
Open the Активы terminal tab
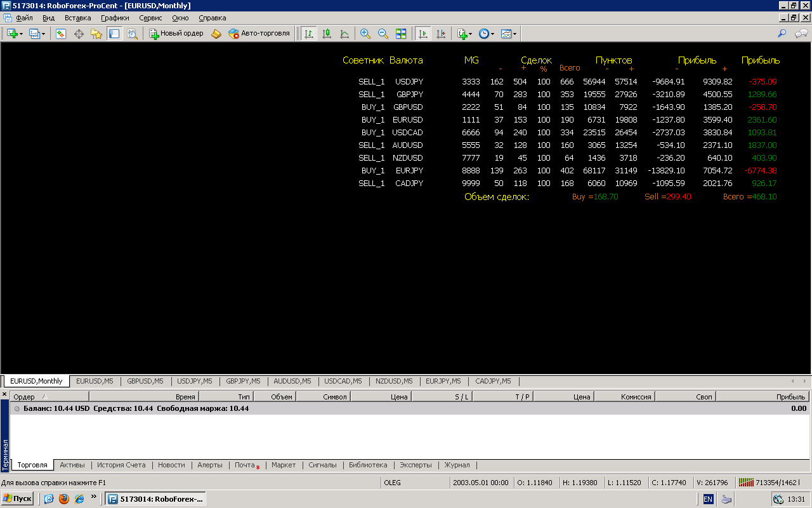[x=72, y=465]
